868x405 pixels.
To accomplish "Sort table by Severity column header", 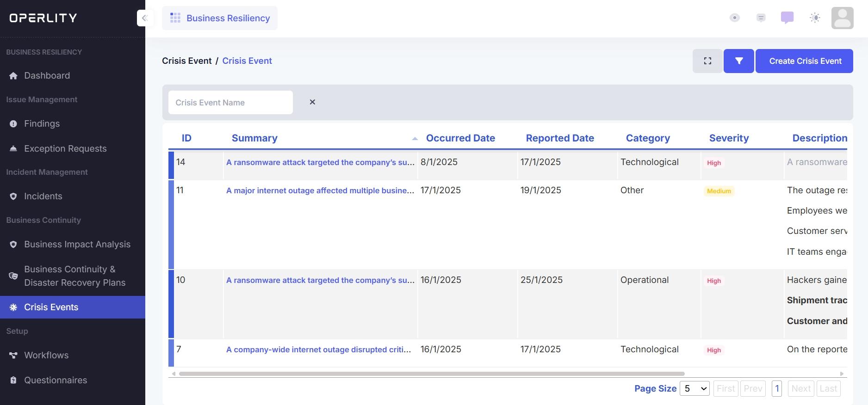I will coord(729,138).
